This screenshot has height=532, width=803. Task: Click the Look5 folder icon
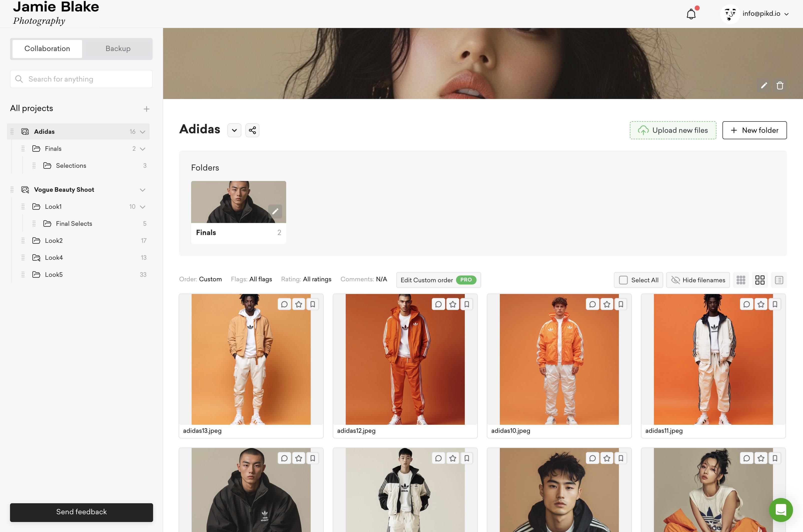tap(36, 274)
